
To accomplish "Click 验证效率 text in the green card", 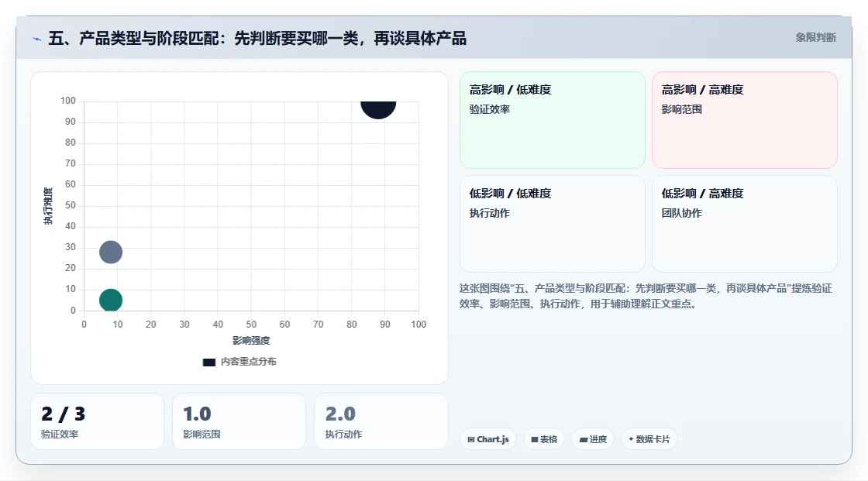I will point(490,109).
